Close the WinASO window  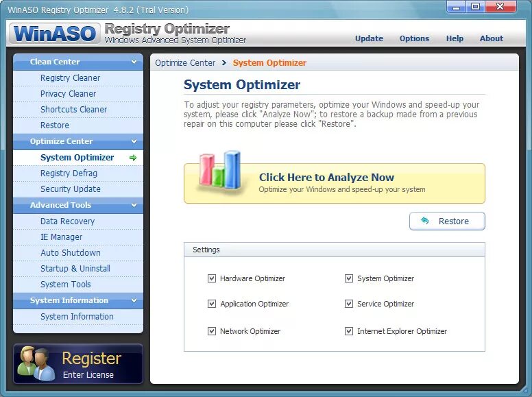500,7
